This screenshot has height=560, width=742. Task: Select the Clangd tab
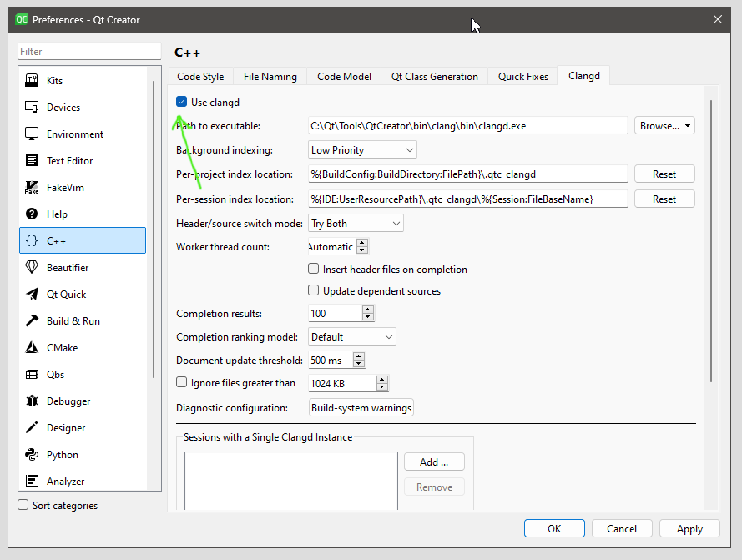[584, 76]
